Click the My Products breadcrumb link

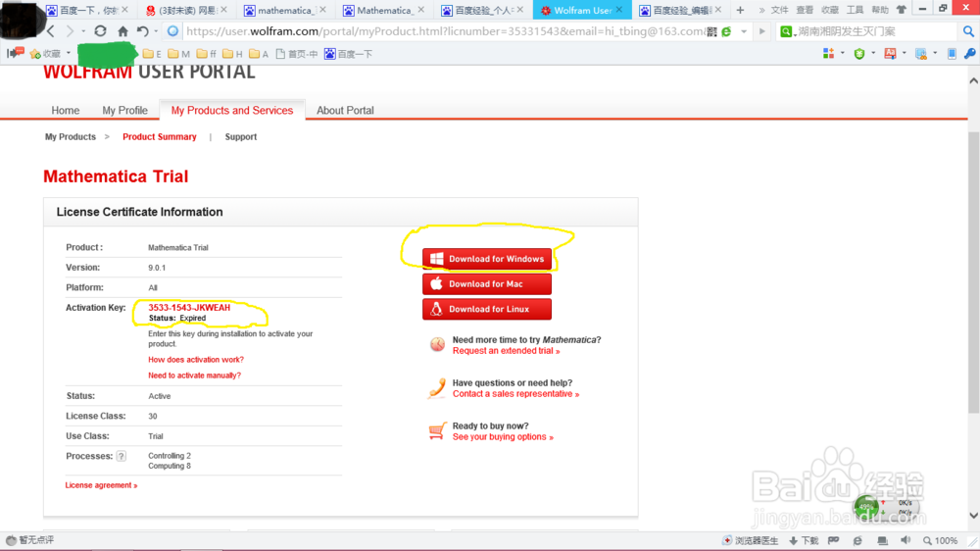70,137
